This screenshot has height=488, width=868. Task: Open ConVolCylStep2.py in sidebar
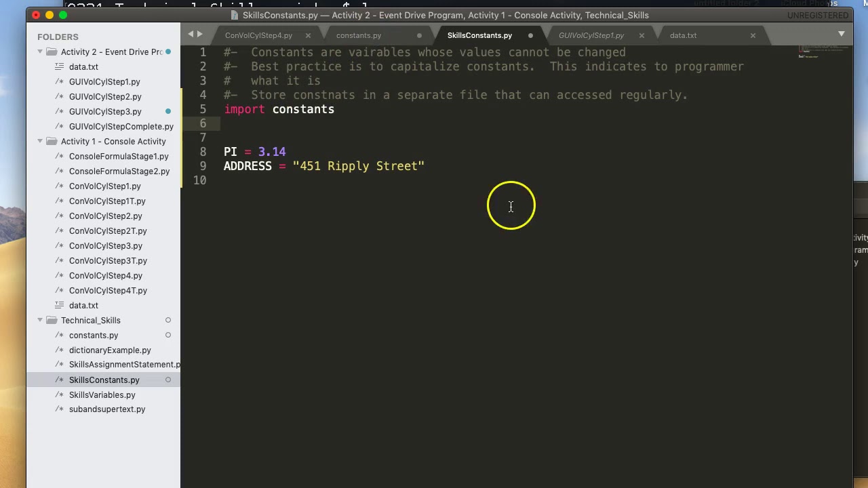[x=106, y=216]
